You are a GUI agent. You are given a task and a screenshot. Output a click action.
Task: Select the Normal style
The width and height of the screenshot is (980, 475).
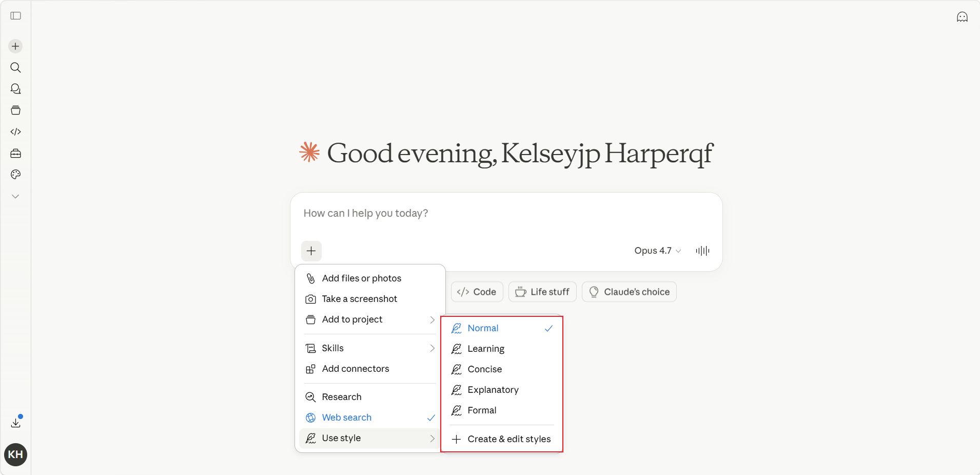[502, 328]
